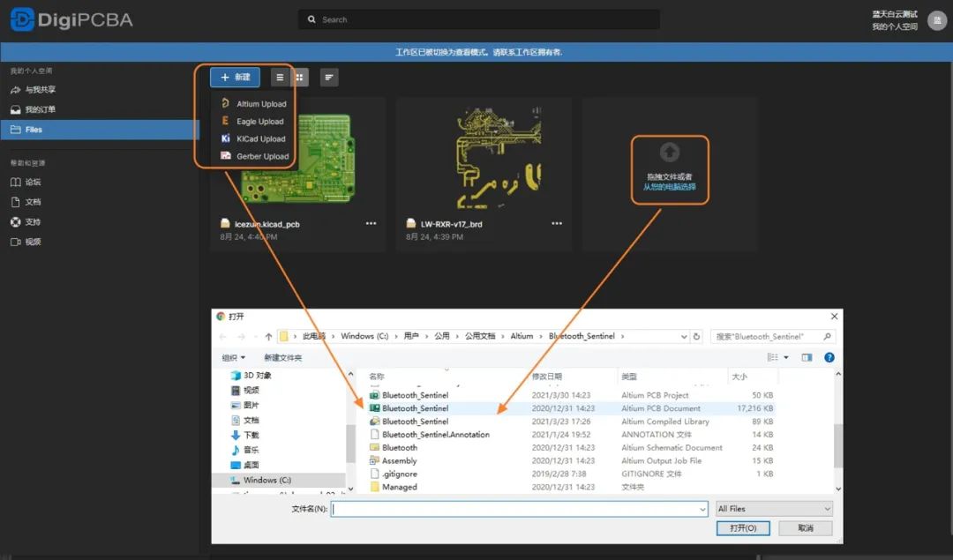Screen dimensions: 953x560
Task: Expand the 文件名 combo box dropdown
Action: click(702, 509)
